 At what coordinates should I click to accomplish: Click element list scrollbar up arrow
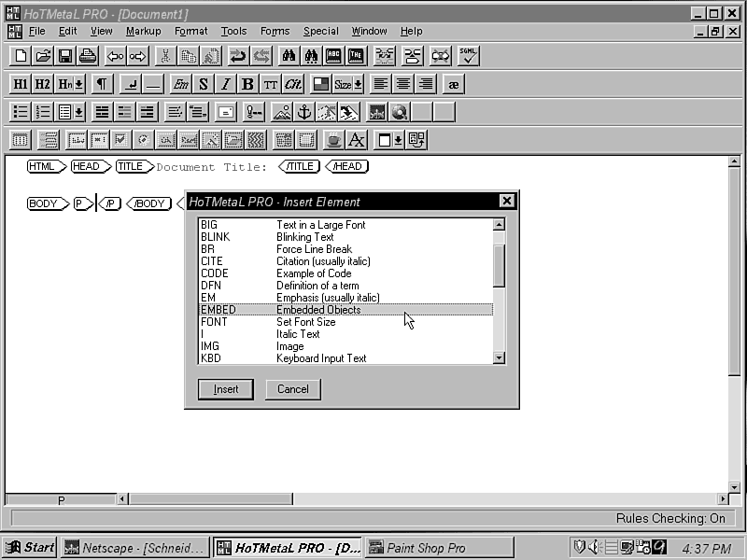[499, 224]
